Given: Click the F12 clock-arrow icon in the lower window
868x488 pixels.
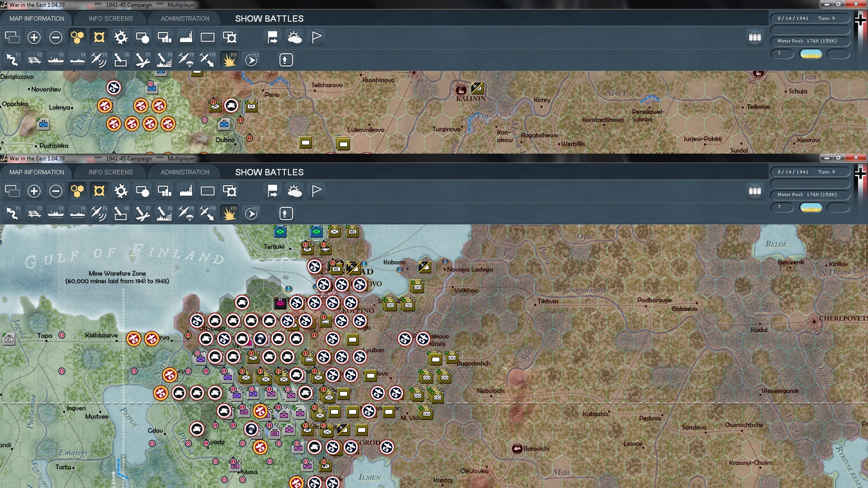Looking at the screenshot, I should point(251,213).
